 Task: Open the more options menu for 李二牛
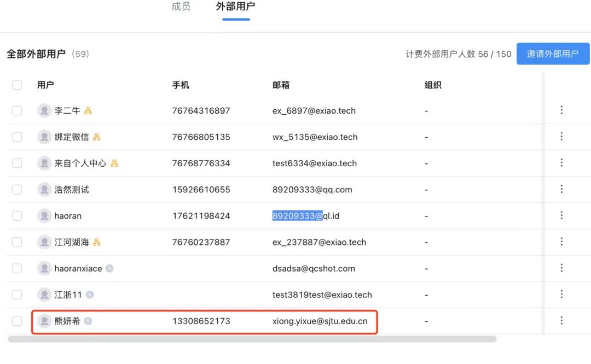click(x=561, y=110)
